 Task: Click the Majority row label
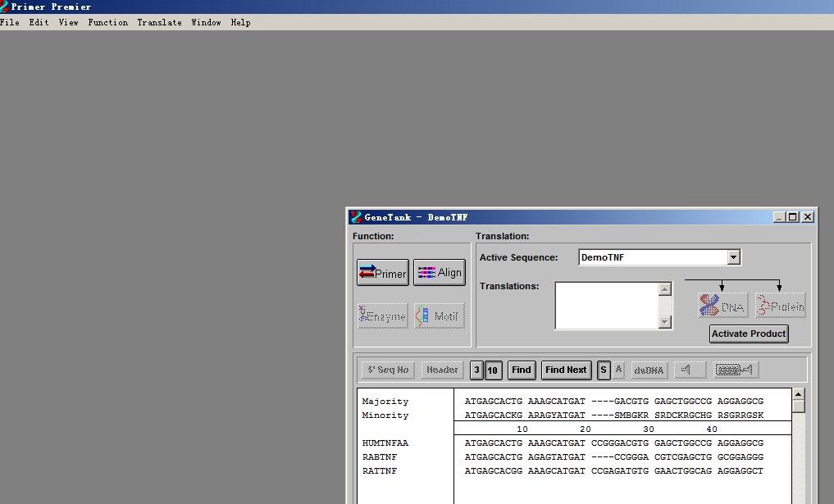385,402
